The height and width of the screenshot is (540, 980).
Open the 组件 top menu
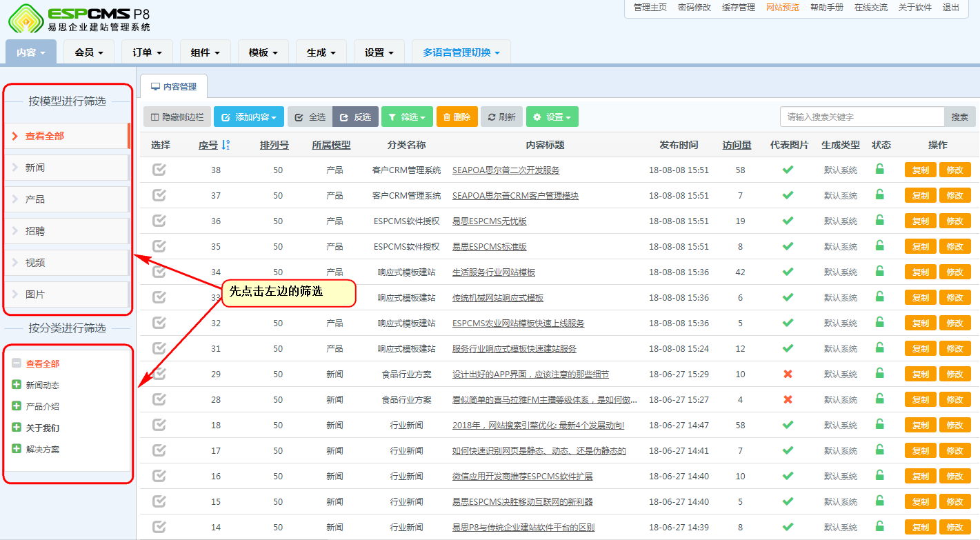[x=205, y=52]
